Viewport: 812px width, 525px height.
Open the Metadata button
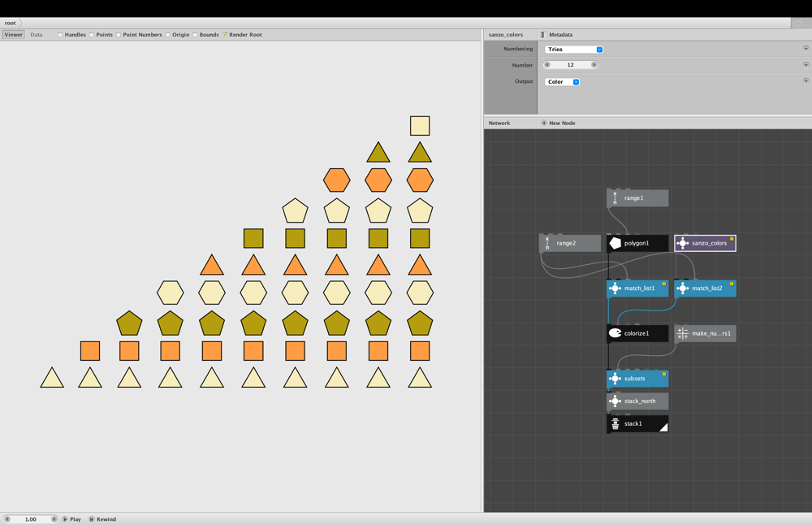557,35
